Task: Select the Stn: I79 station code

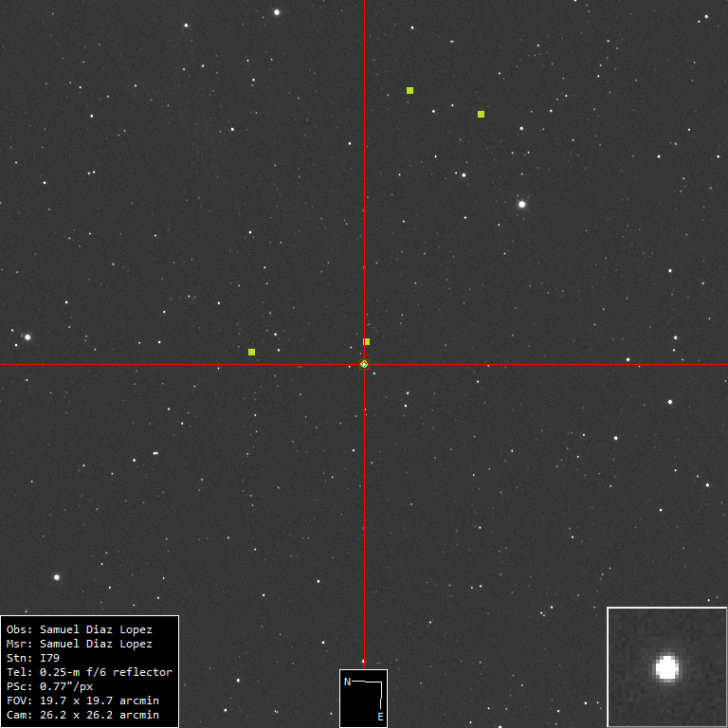Action: 32,658
